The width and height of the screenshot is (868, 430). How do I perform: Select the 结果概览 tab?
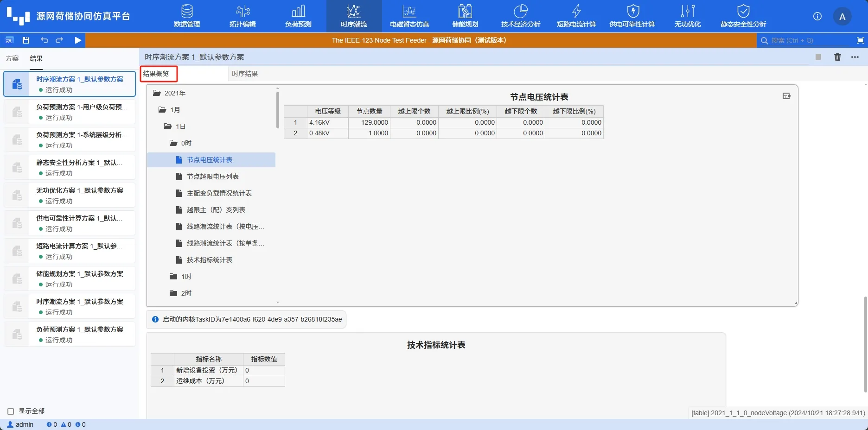point(156,74)
